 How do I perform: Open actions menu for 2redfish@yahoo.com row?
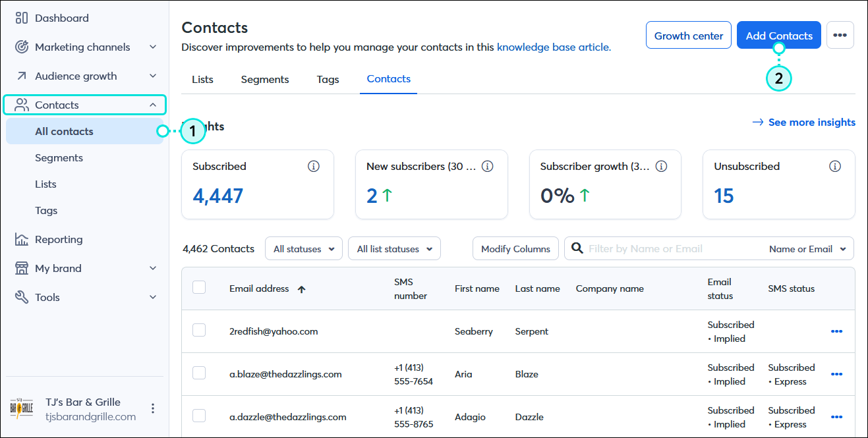coord(837,331)
